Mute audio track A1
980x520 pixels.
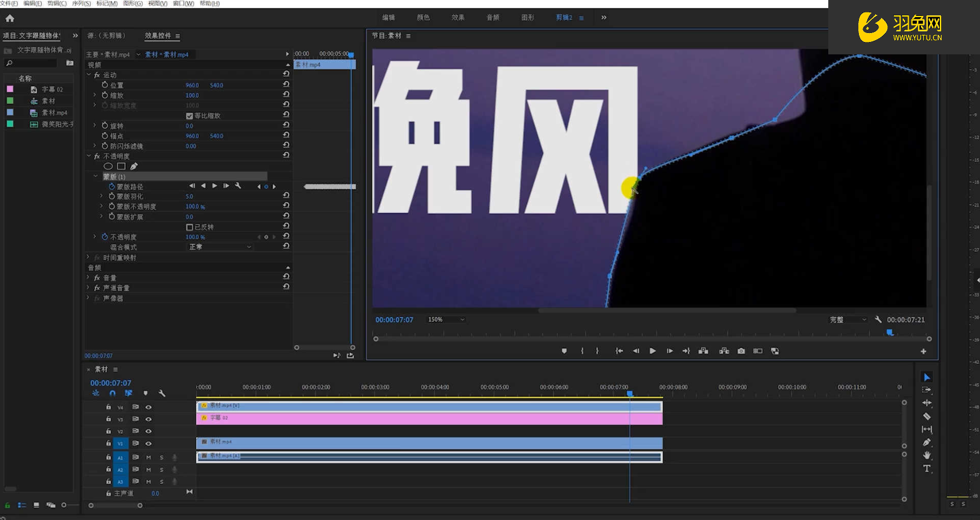[x=149, y=457]
